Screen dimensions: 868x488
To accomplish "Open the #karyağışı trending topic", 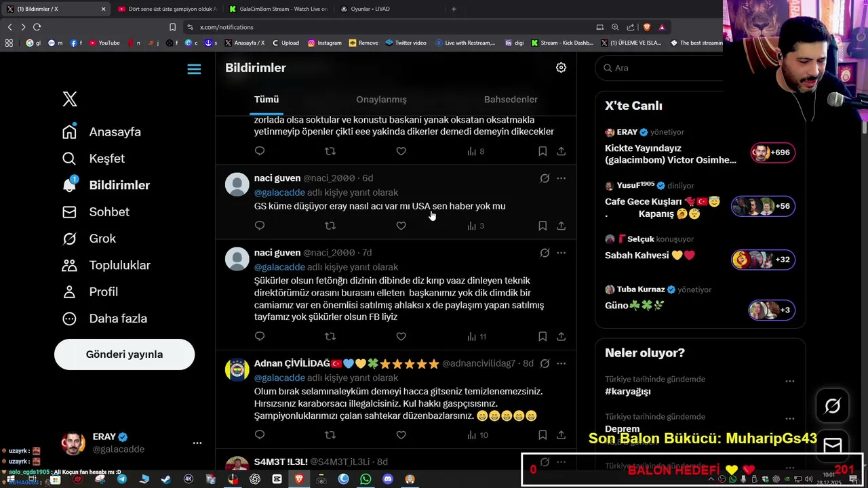I will coord(628,392).
